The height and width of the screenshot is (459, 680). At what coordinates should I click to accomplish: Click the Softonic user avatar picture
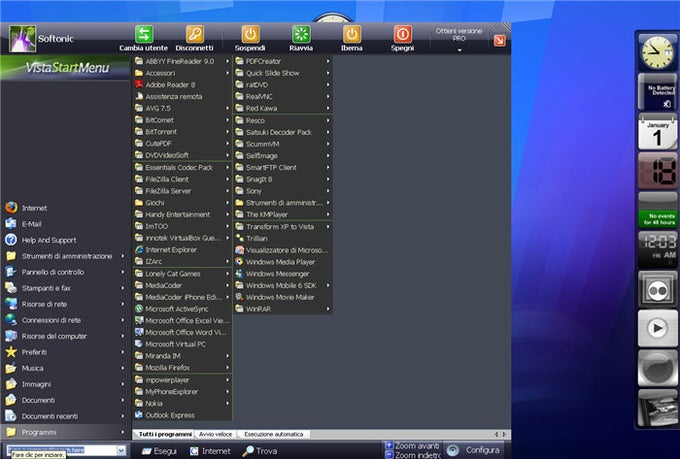tap(23, 38)
